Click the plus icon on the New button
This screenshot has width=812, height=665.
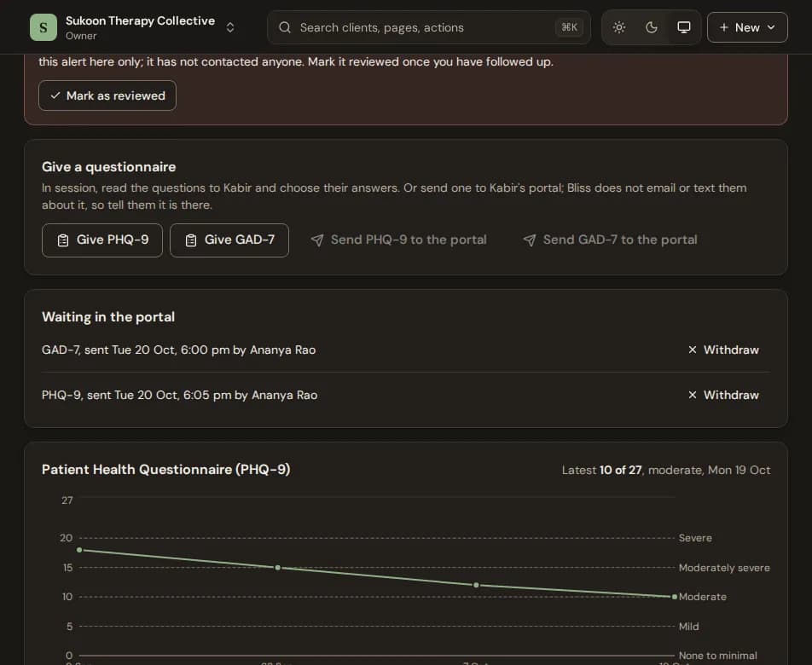click(x=724, y=27)
